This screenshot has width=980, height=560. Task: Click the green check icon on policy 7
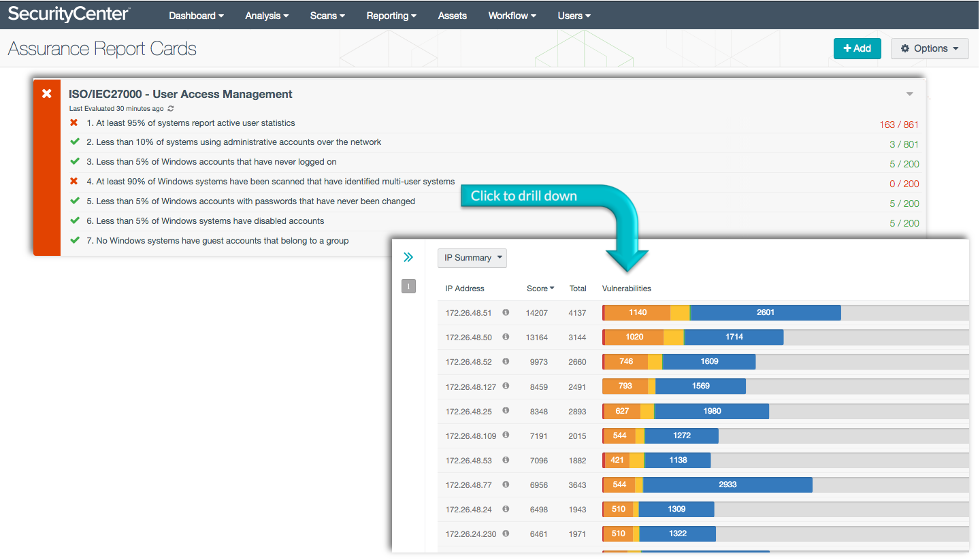tap(74, 240)
